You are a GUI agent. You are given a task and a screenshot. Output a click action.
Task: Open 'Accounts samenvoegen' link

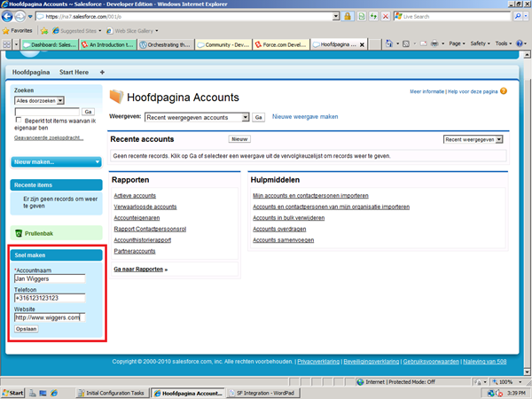click(x=284, y=240)
